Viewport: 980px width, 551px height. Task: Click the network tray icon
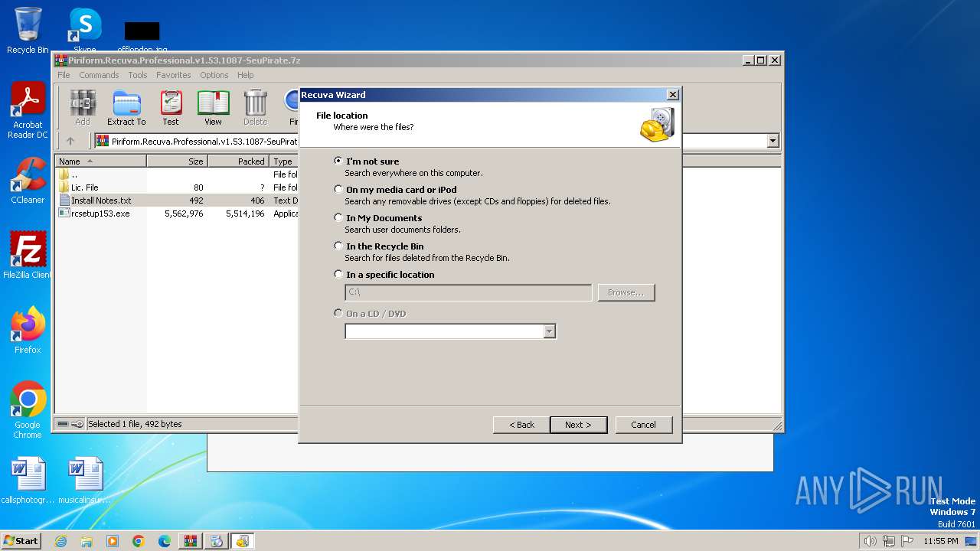pos(888,541)
